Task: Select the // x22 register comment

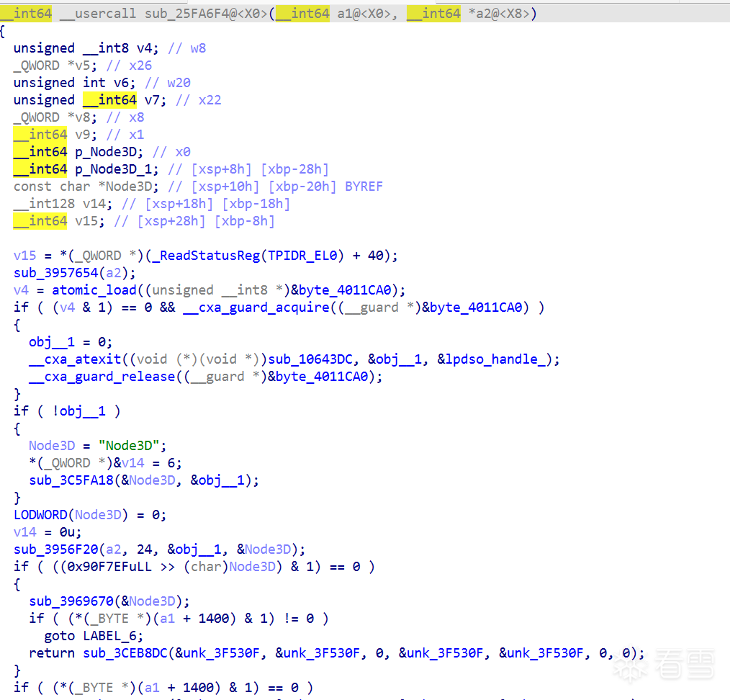Action: tap(198, 99)
